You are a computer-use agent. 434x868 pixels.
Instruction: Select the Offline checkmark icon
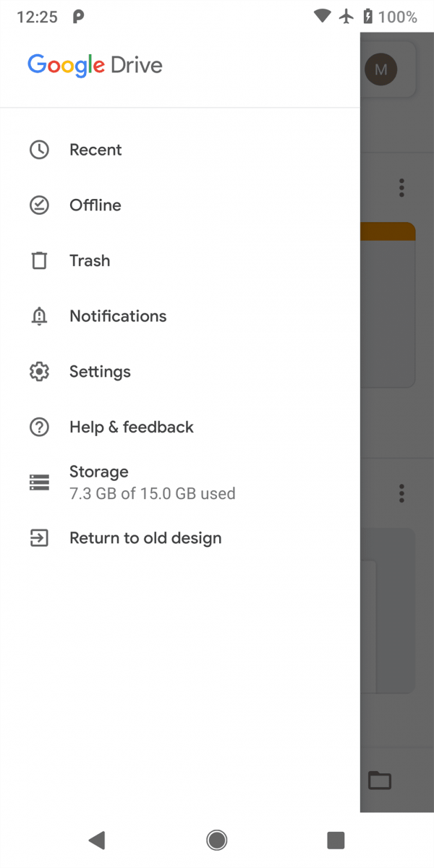coord(39,205)
